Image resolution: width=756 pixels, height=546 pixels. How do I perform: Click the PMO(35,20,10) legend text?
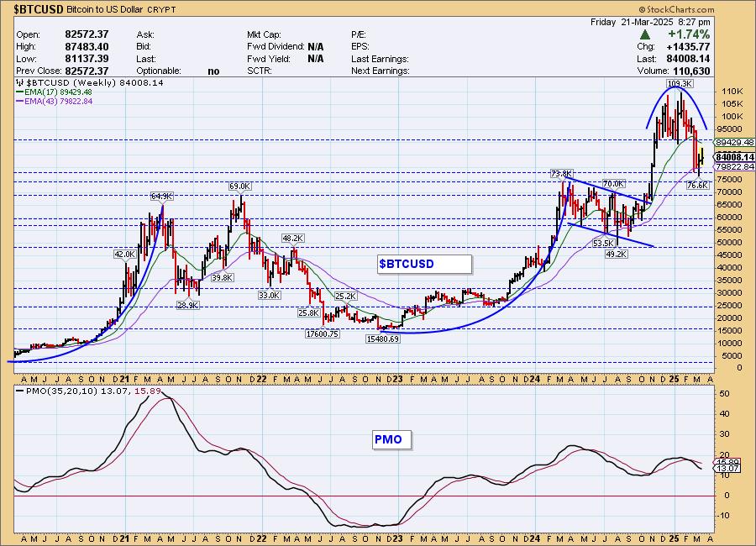coord(61,391)
